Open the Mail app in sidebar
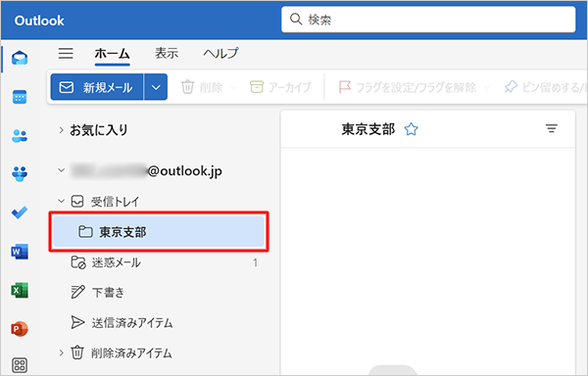 pyautogui.click(x=20, y=58)
